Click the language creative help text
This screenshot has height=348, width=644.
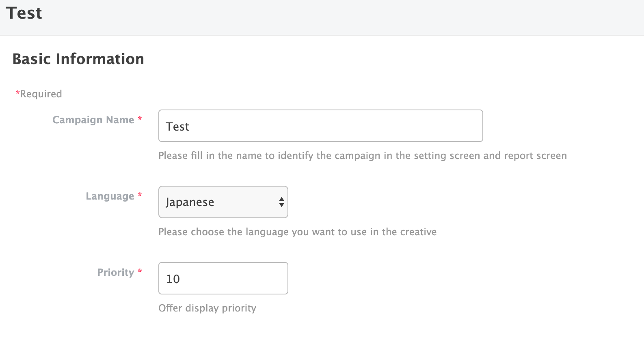pyautogui.click(x=297, y=232)
